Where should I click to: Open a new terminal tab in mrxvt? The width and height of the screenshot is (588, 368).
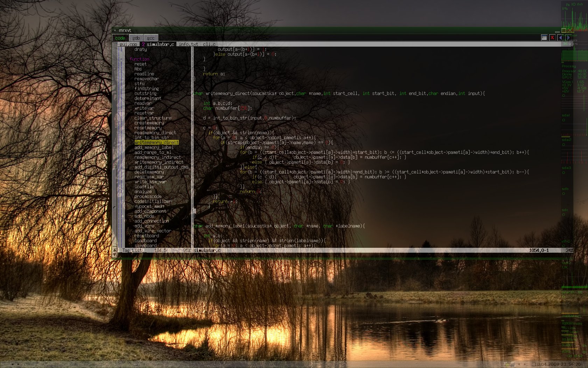point(544,38)
